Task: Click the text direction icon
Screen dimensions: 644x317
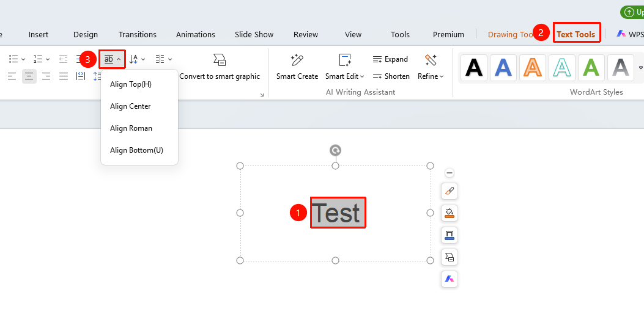Action: tap(133, 59)
